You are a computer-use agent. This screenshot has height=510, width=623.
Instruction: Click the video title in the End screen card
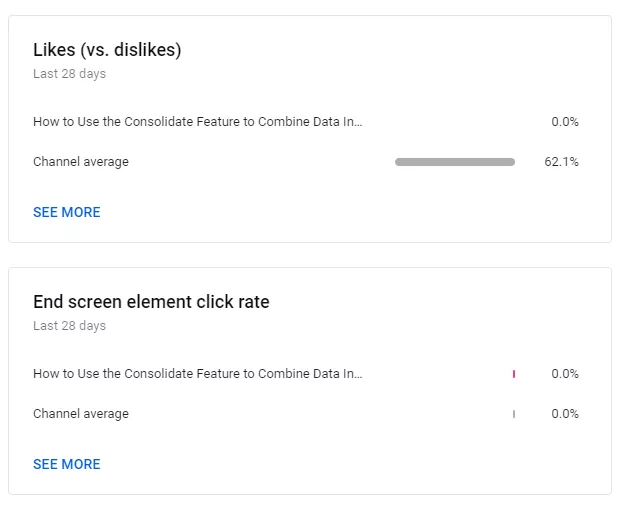[198, 374]
